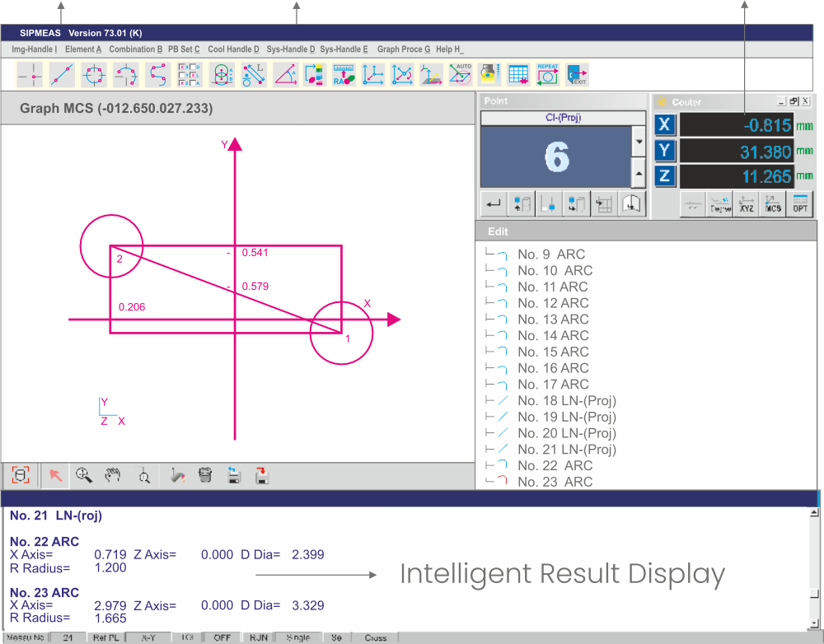Click the down arrow beside point counter
The width and height of the screenshot is (824, 644).
[638, 142]
